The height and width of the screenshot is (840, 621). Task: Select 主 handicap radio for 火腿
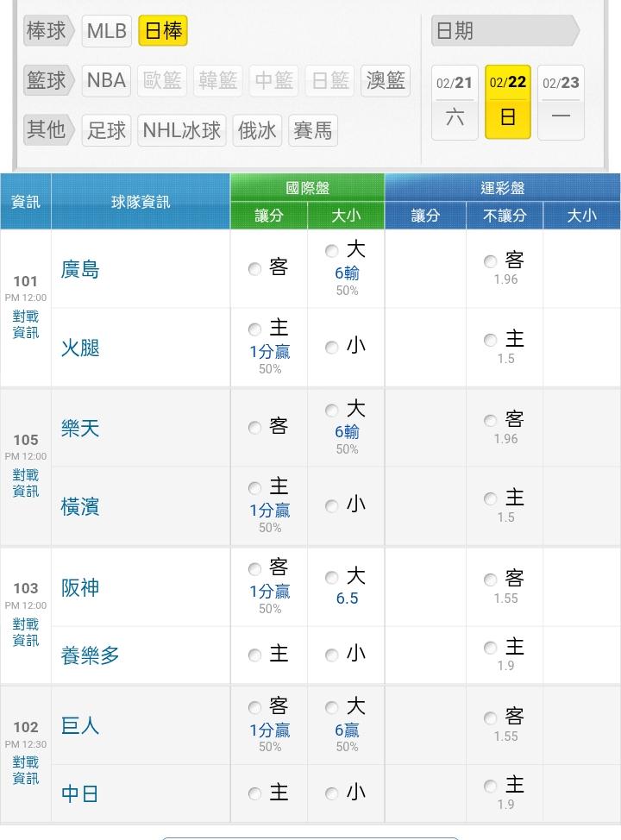pos(254,329)
